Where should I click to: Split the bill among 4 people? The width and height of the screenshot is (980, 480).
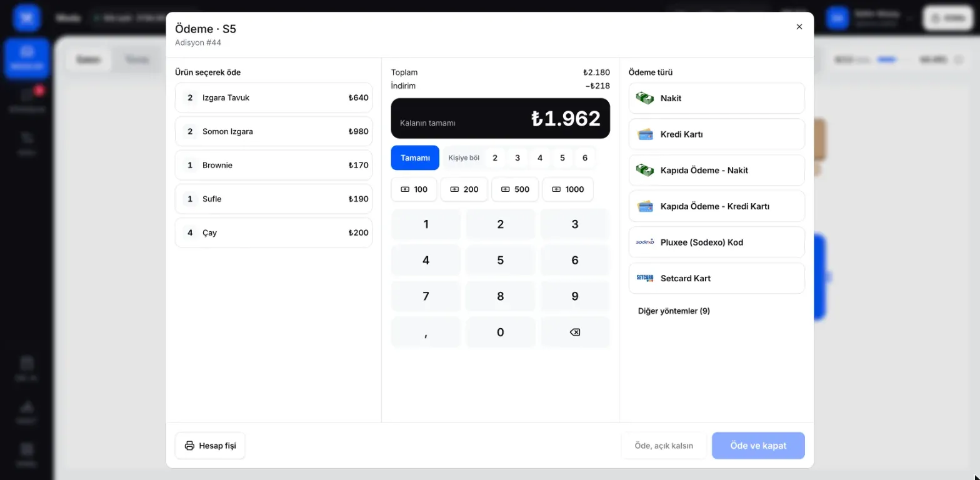pyautogui.click(x=540, y=158)
